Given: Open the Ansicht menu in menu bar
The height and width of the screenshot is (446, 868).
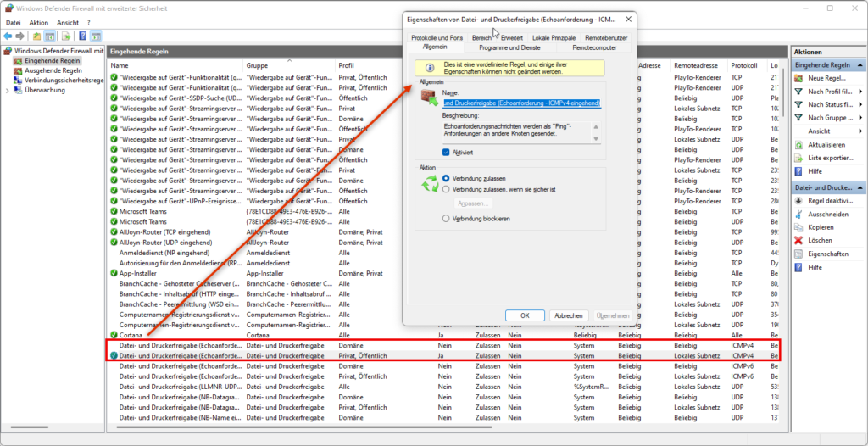Looking at the screenshot, I should [68, 23].
